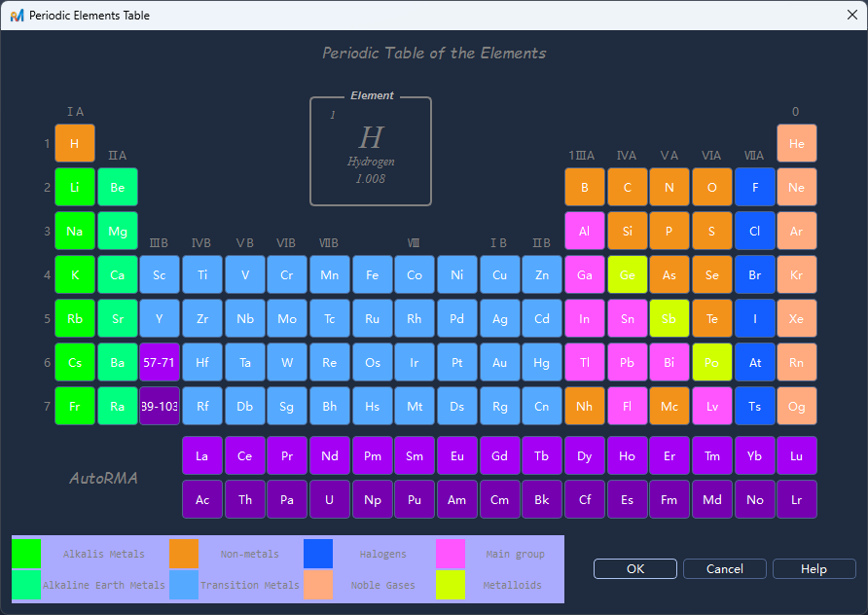Click the 'ⅣB' group header label
Image resolution: width=868 pixels, height=615 pixels.
(x=201, y=243)
